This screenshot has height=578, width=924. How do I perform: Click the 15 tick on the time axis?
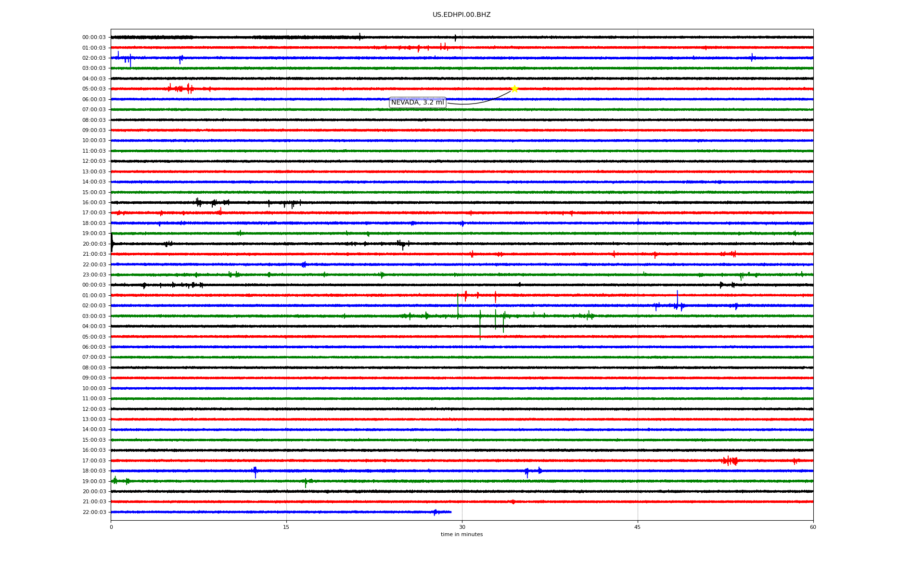(x=286, y=527)
